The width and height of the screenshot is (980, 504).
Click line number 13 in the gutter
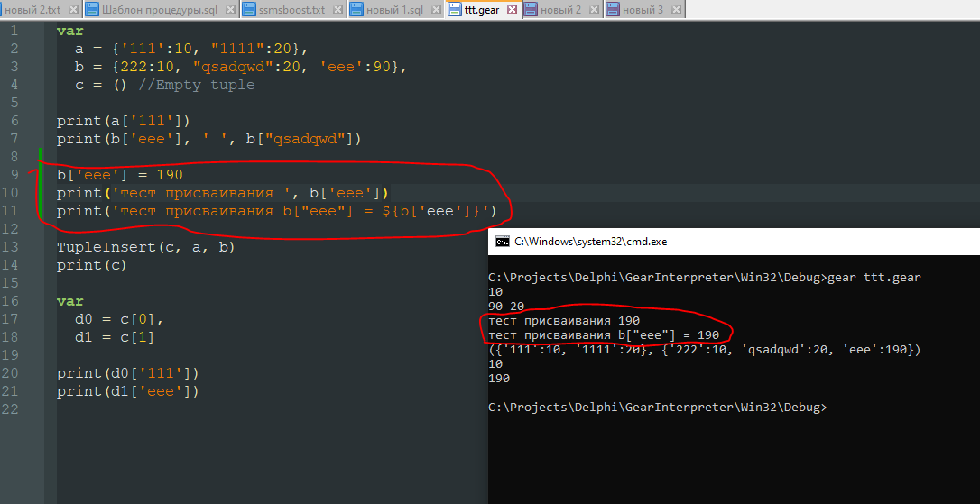(x=13, y=247)
